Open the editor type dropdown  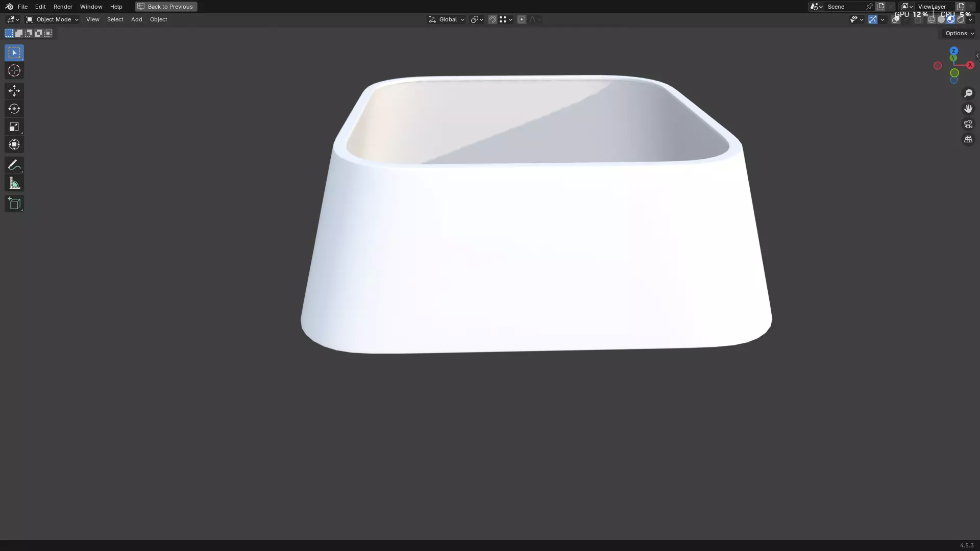[13, 19]
